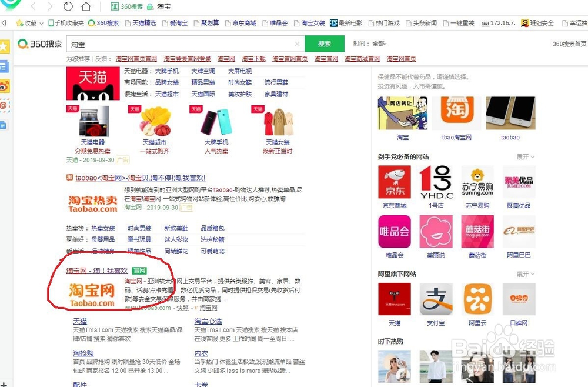Click suggested search 淘宝下载
Screen dimensions: 588x387
253,59
